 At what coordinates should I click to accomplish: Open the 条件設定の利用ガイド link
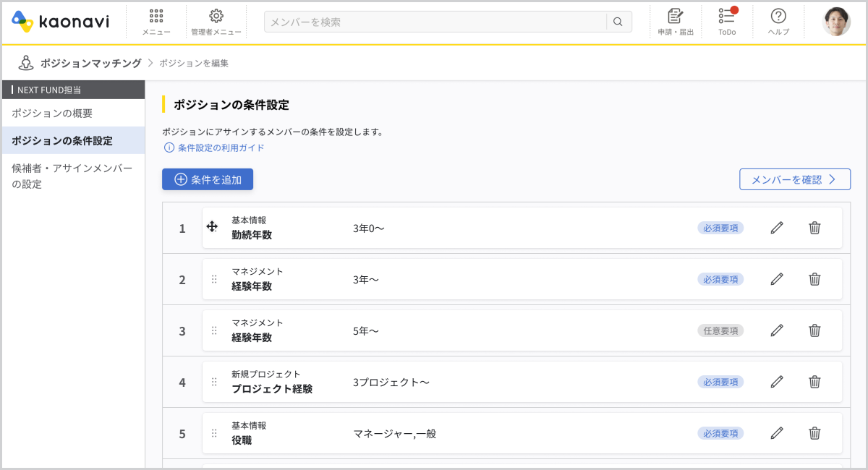tap(221, 148)
